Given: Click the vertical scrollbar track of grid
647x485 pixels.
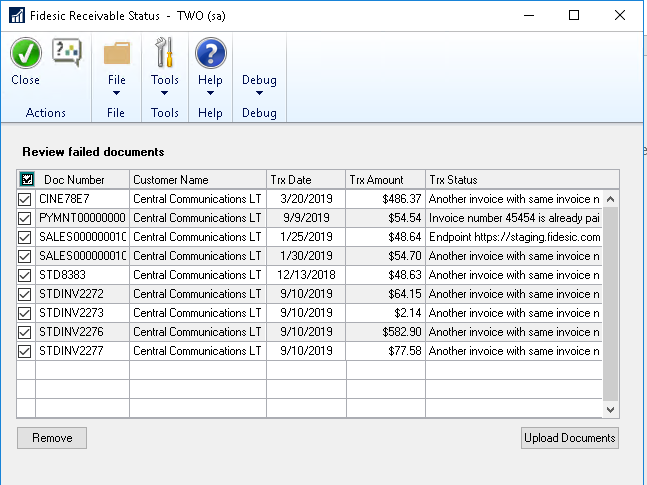Looking at the screenshot, I should click(611, 304).
